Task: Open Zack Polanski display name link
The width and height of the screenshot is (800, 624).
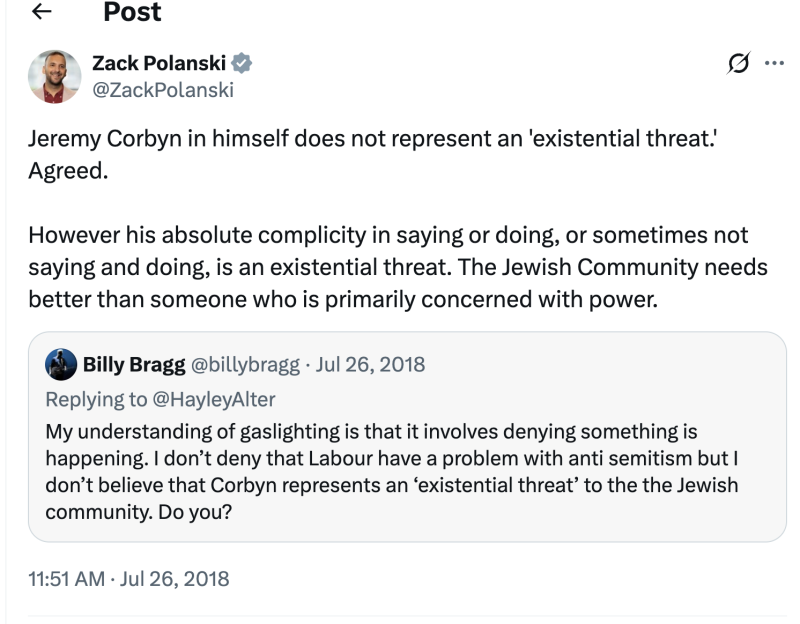Action: (x=159, y=64)
